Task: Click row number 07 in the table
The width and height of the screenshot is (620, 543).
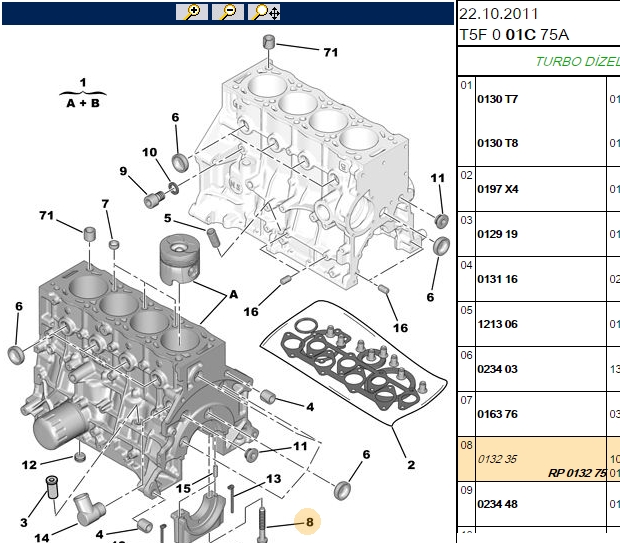Action: click(x=467, y=400)
